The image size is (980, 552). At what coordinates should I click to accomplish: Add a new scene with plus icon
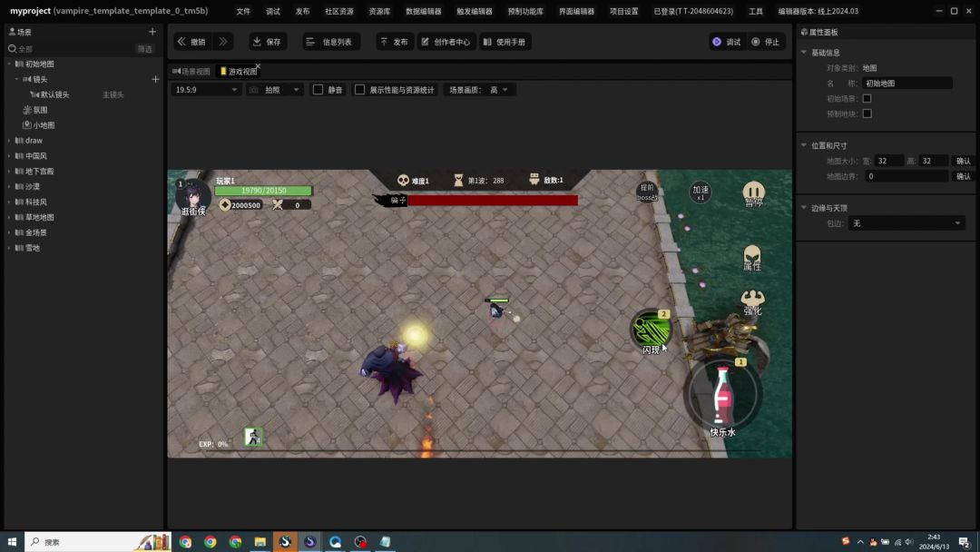[x=152, y=32]
